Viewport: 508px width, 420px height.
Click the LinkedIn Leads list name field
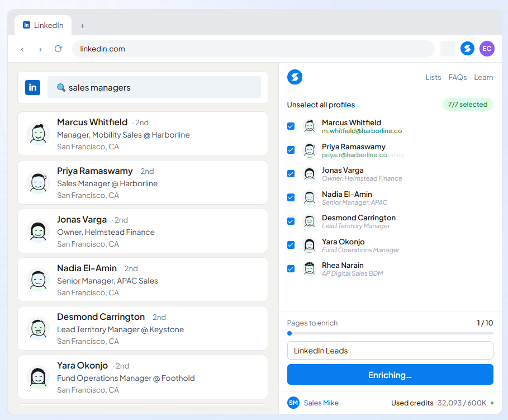click(390, 351)
